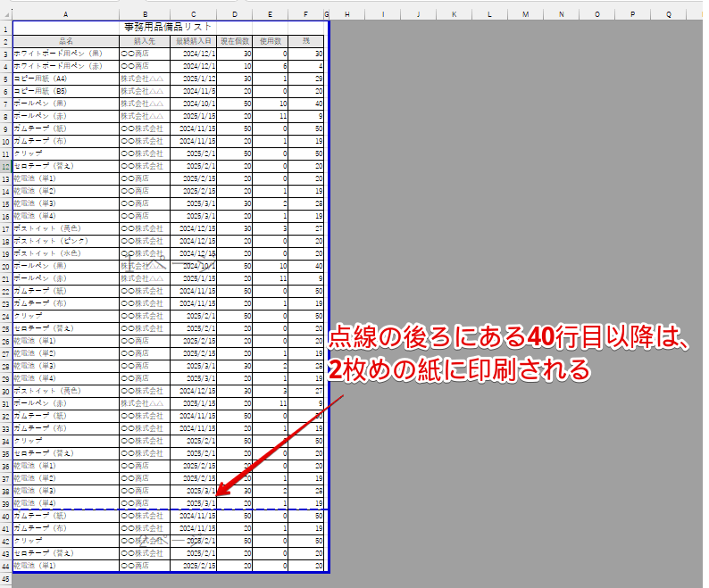Select row 45 header

(x=6, y=578)
